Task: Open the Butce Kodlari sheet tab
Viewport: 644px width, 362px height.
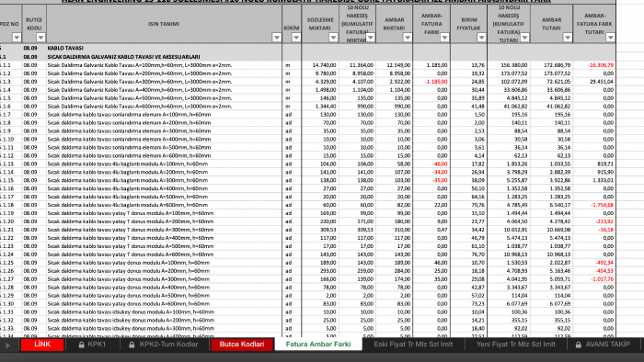Action: click(x=241, y=345)
